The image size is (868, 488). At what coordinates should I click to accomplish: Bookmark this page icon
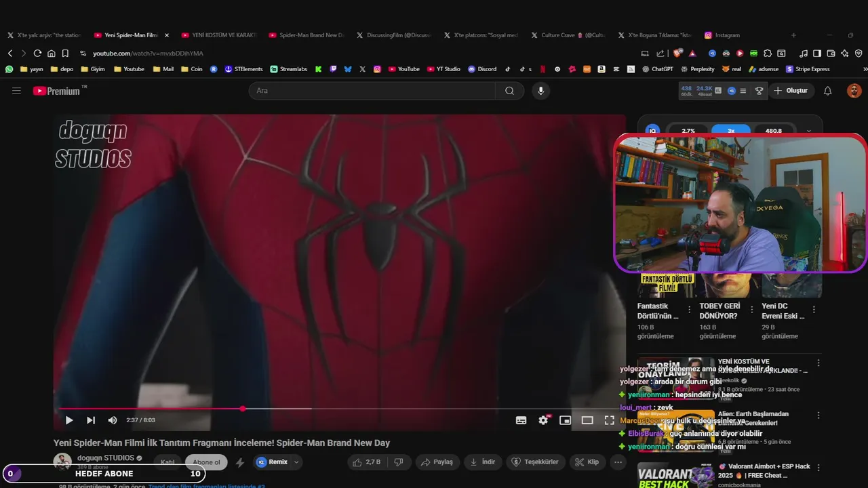pyautogui.click(x=65, y=53)
